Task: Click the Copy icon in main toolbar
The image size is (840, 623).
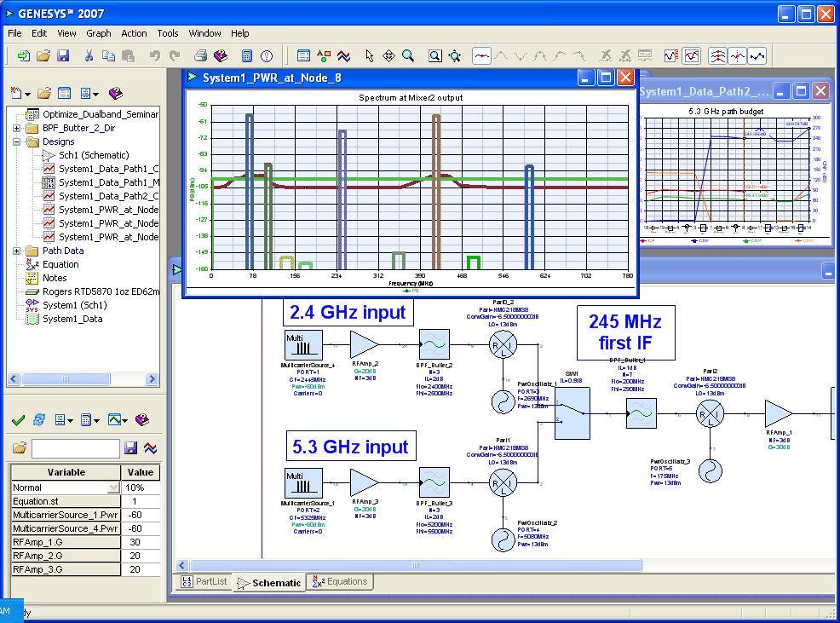Action: 108,55
